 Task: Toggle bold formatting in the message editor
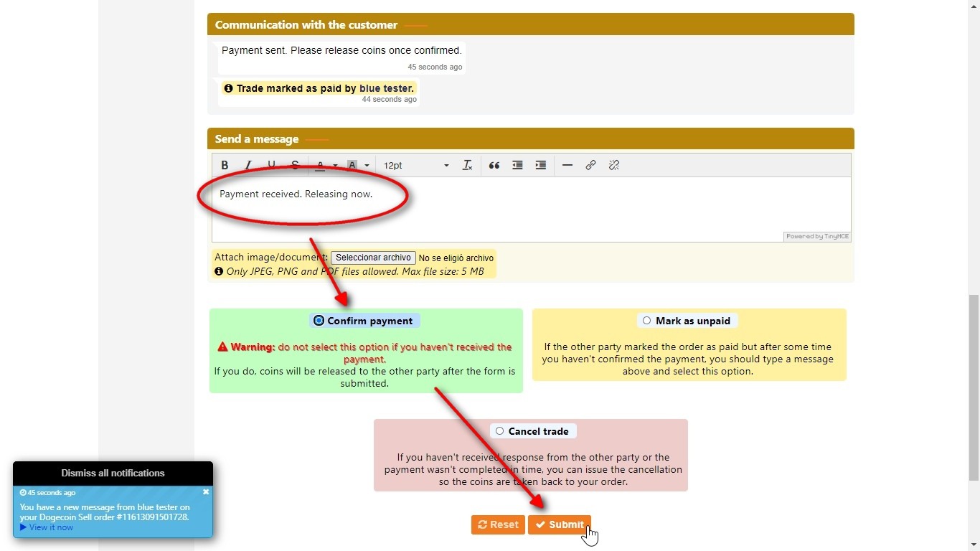pos(225,165)
